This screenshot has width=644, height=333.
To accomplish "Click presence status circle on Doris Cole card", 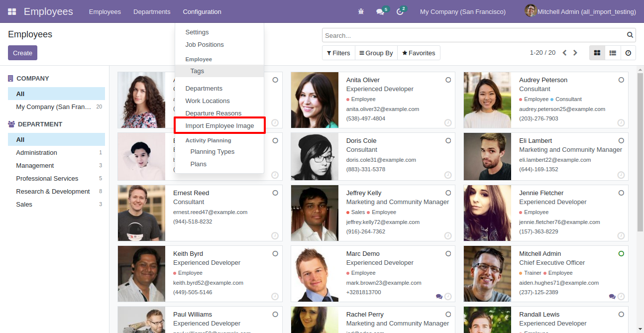I will (448, 140).
